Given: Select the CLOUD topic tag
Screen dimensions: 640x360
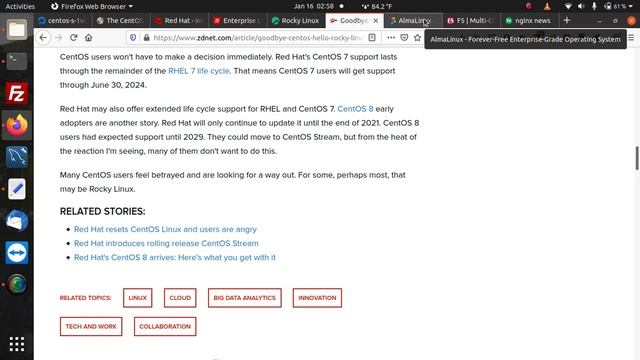Looking at the screenshot, I should point(180,298).
